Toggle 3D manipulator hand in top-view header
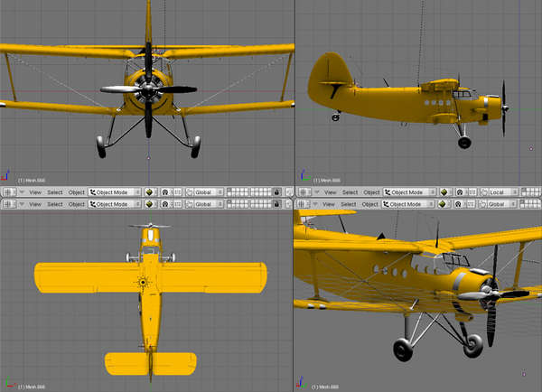The image size is (542, 392). [190, 204]
